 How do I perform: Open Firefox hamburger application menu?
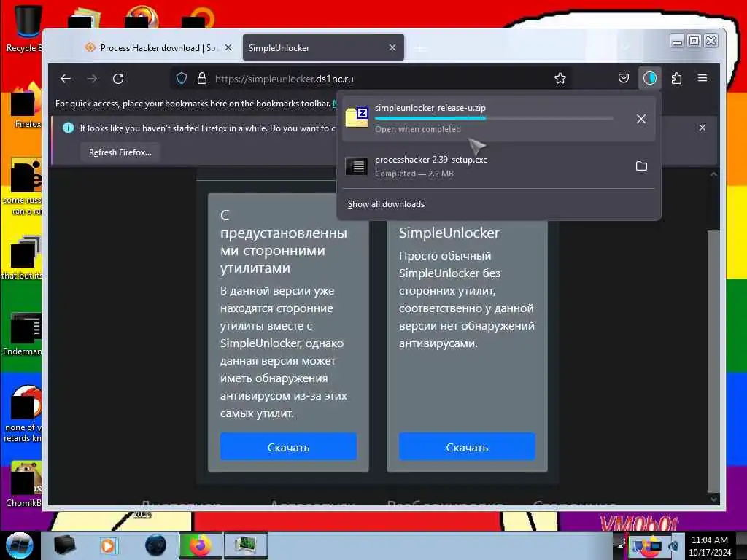coord(703,78)
